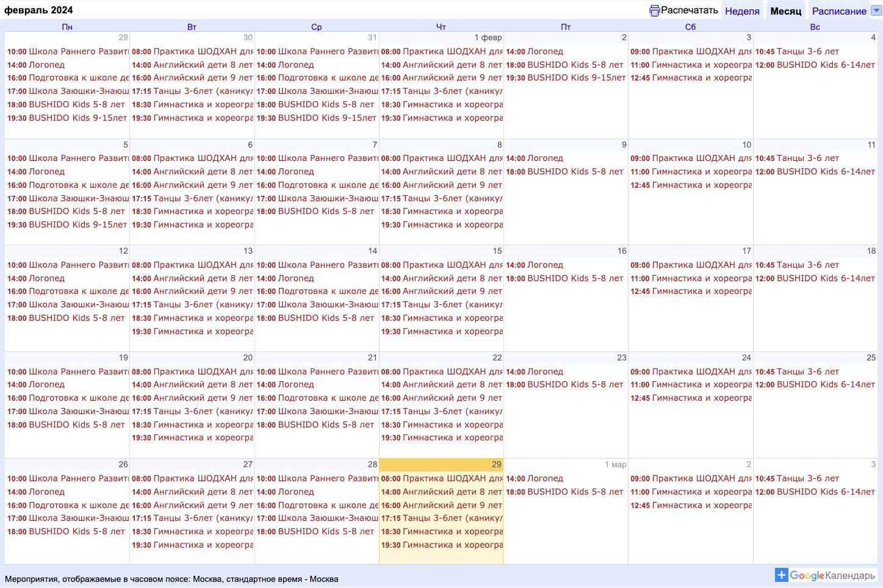Open 16:00 Английский дети 9 лет on February 29
The image size is (883, 588).
tap(452, 505)
